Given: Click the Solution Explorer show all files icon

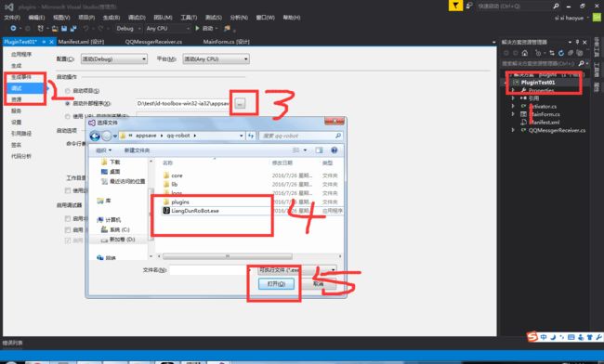Looking at the screenshot, I should coord(579,53).
